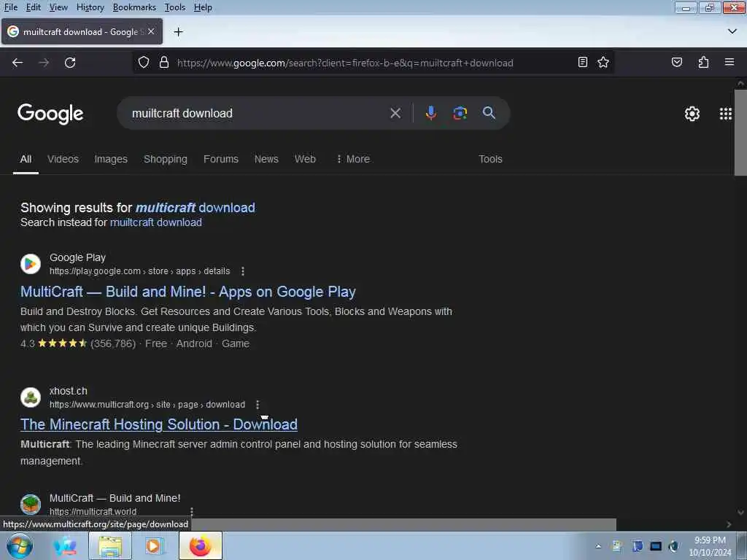This screenshot has height=560, width=747.
Task: Open the Google apps grid
Action: pos(725,114)
